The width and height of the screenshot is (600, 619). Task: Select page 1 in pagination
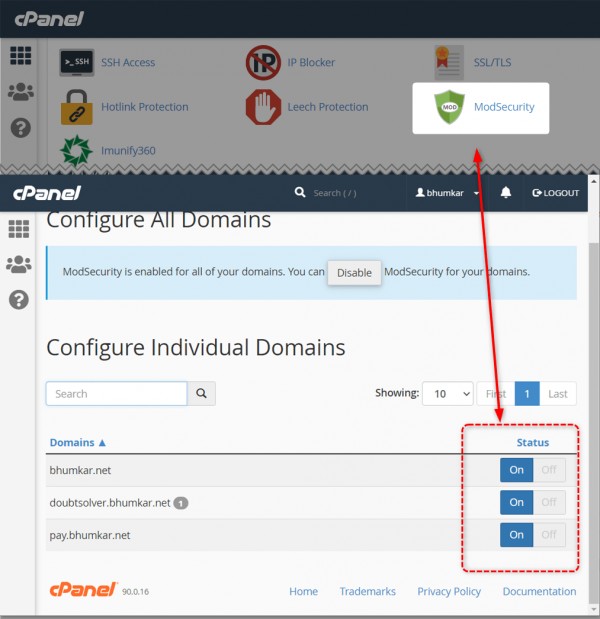pyautogui.click(x=526, y=394)
